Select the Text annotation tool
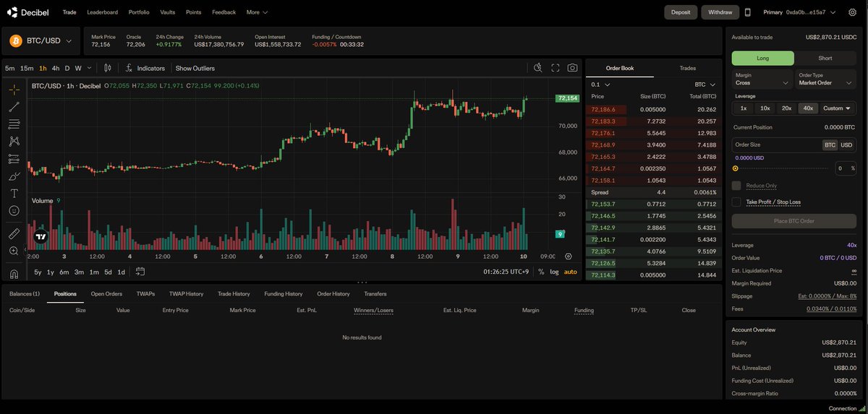The width and height of the screenshot is (868, 414). (x=14, y=194)
